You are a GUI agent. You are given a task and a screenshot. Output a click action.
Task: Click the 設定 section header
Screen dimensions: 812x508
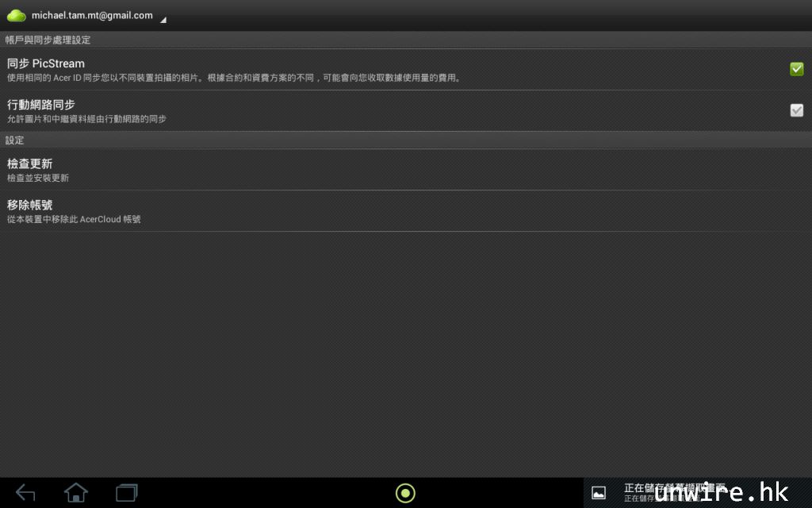15,140
